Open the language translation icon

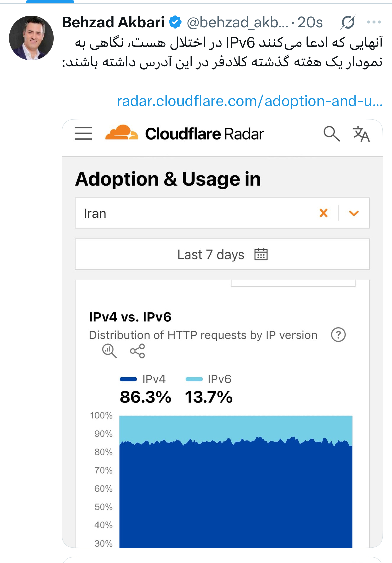tap(361, 134)
